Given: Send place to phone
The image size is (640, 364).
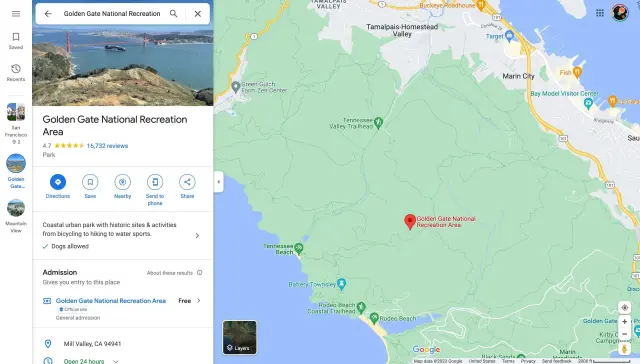Looking at the screenshot, I should [155, 182].
